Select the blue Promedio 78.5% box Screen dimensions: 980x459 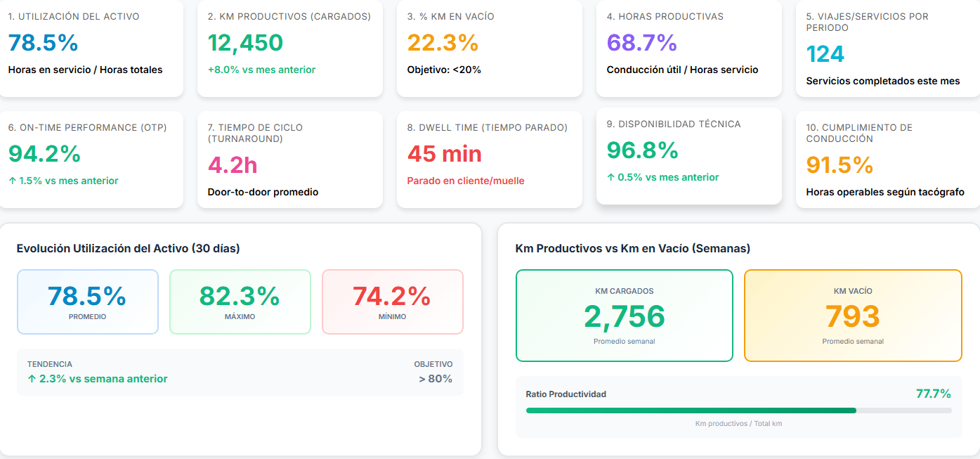(87, 302)
